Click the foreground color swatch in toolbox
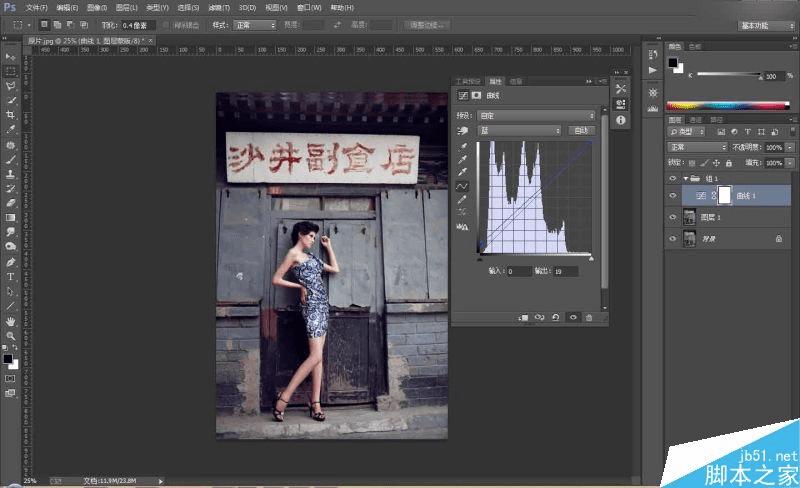This screenshot has width=800, height=488. pyautogui.click(x=8, y=357)
